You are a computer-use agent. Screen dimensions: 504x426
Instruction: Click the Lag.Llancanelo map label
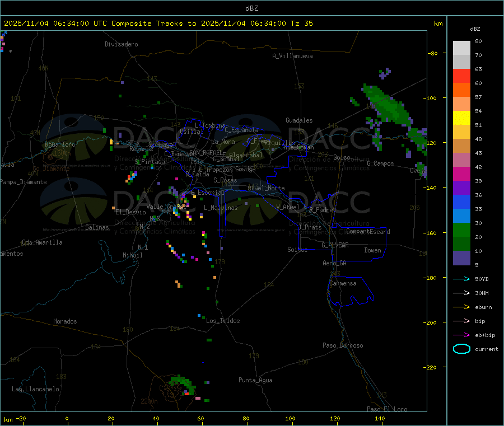pos(35,389)
